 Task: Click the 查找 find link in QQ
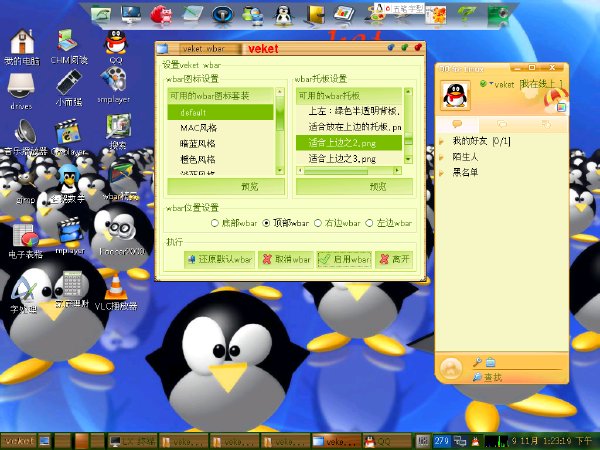(x=488, y=377)
